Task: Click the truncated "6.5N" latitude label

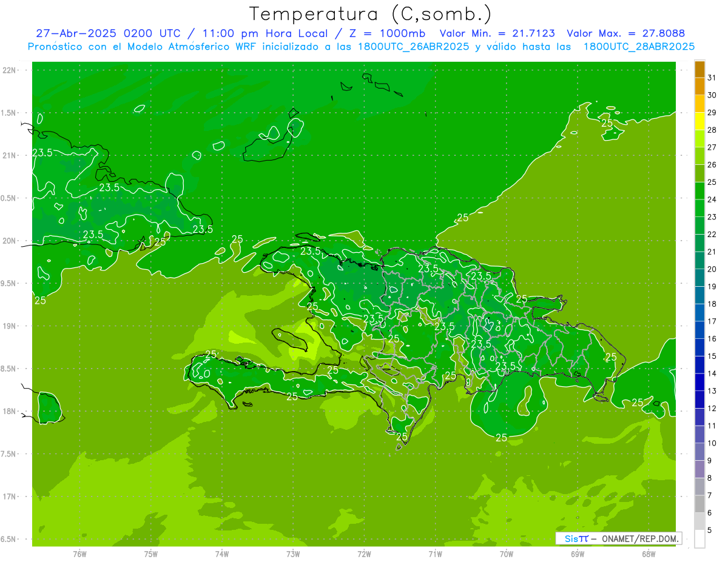Action: pos(9,539)
